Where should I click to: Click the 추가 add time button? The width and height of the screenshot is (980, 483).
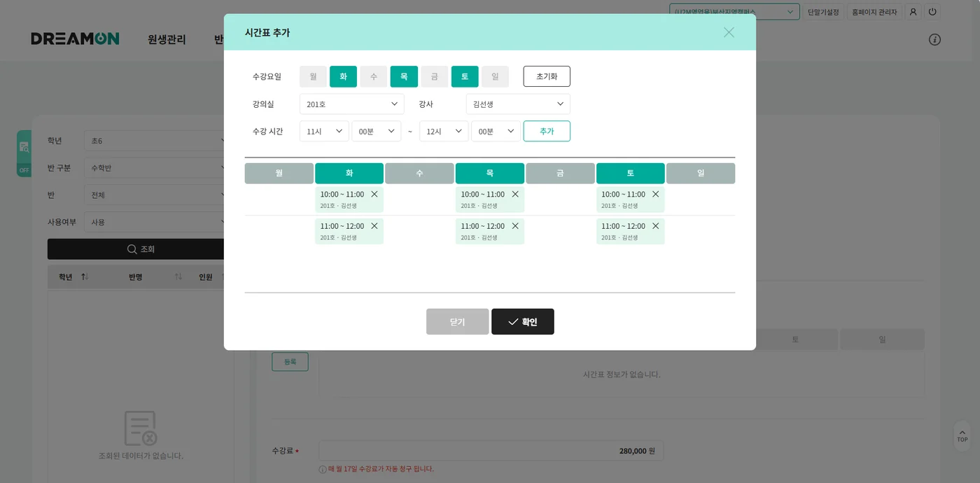(x=547, y=131)
